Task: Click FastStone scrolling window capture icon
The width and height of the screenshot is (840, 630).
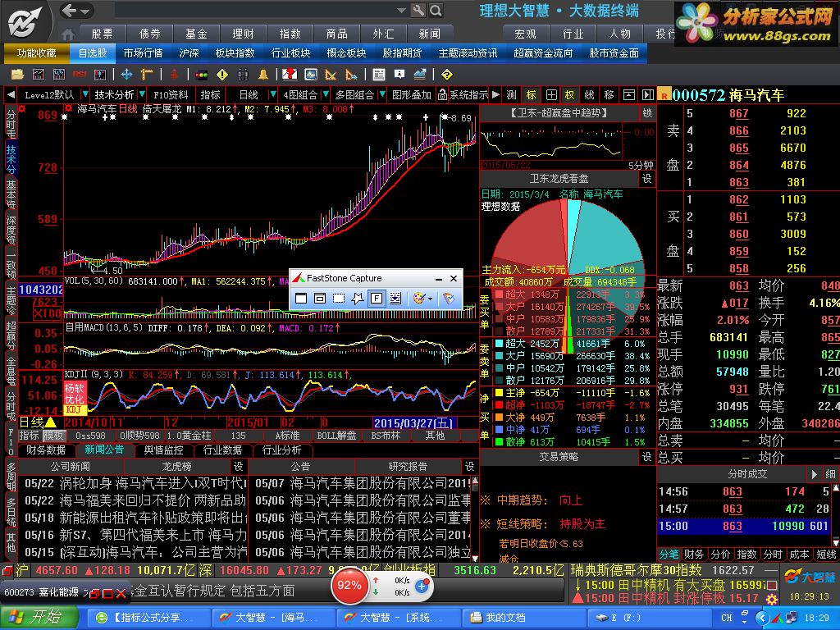Action: coord(395,298)
